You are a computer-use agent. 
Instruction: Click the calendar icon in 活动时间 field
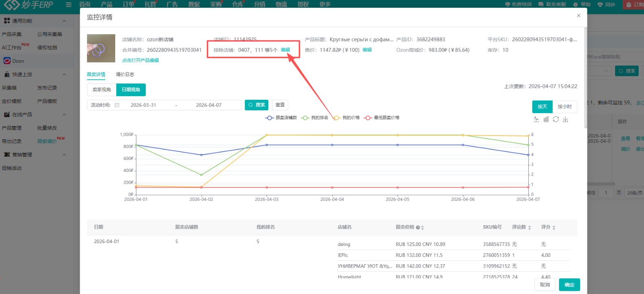coord(117,105)
